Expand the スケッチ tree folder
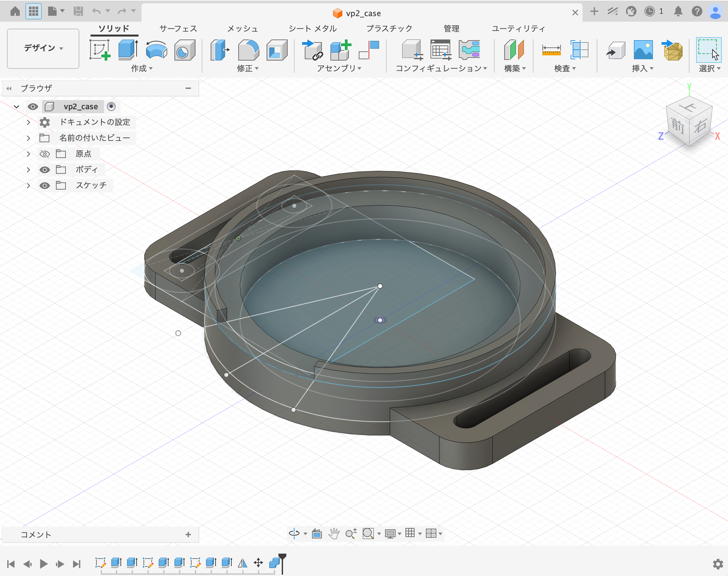 pyautogui.click(x=28, y=186)
